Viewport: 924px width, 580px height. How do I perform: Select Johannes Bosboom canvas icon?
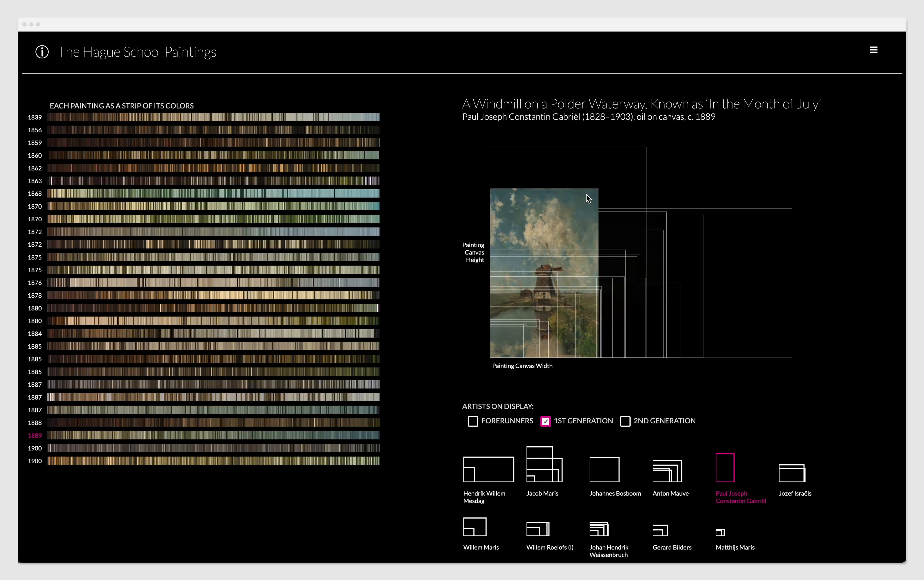(604, 470)
